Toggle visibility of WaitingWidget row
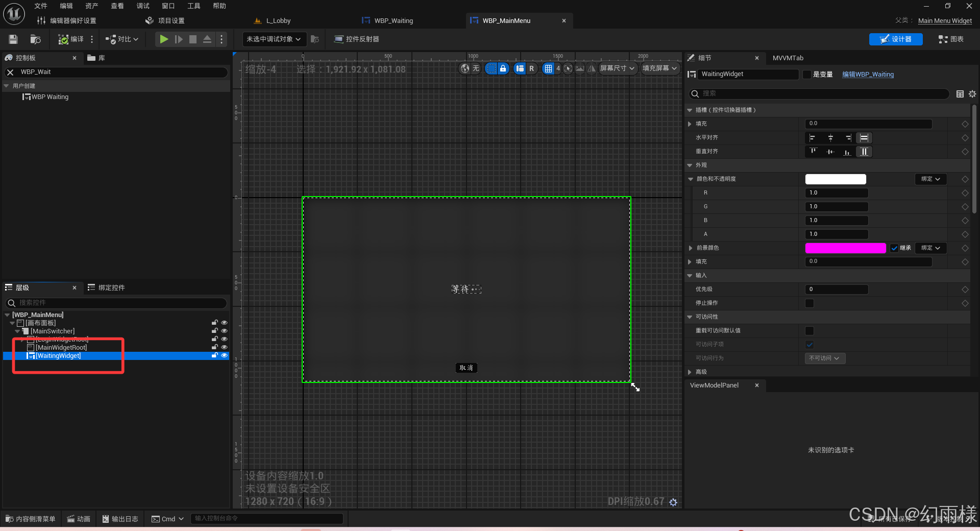This screenshot has width=980, height=531. 224,355
